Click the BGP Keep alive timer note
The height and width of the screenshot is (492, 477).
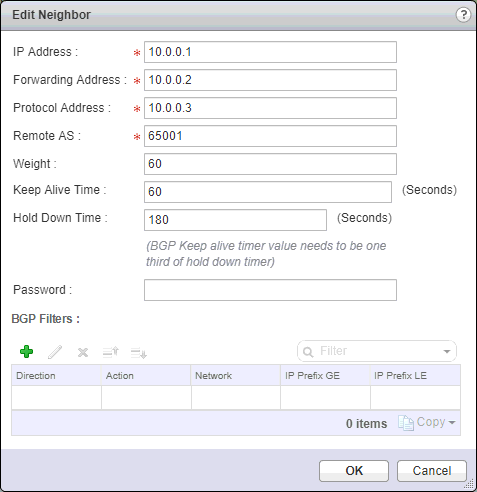coord(266,254)
